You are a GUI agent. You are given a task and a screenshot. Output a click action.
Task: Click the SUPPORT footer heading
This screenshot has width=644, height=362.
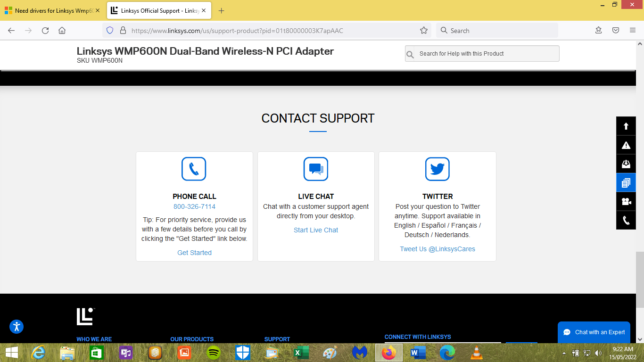[x=277, y=339]
